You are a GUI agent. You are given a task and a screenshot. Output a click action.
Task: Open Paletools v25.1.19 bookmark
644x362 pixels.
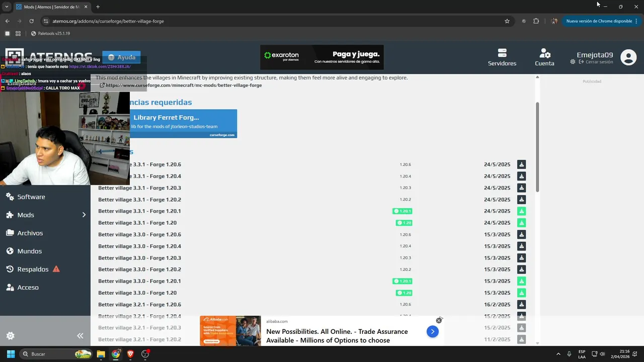50,33
